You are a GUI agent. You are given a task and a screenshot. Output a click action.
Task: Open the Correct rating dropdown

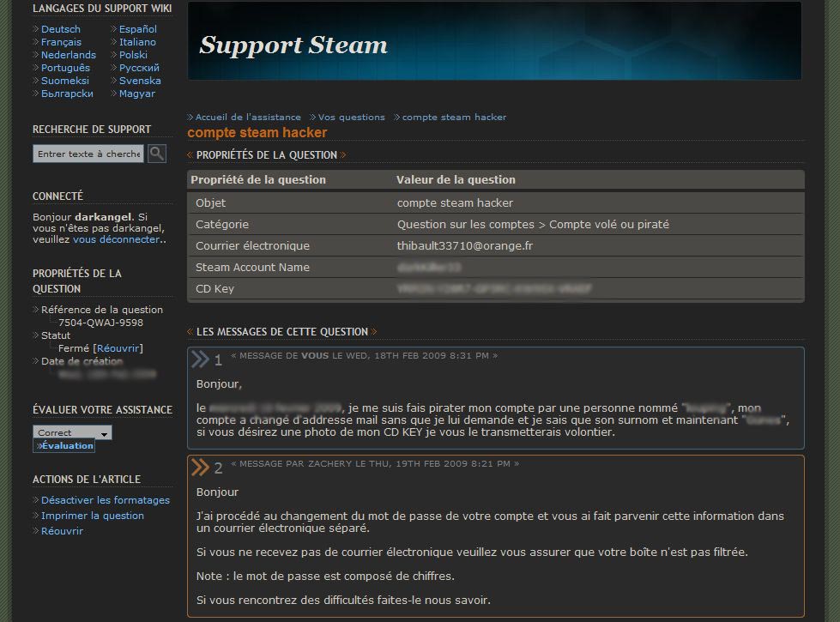(72, 433)
